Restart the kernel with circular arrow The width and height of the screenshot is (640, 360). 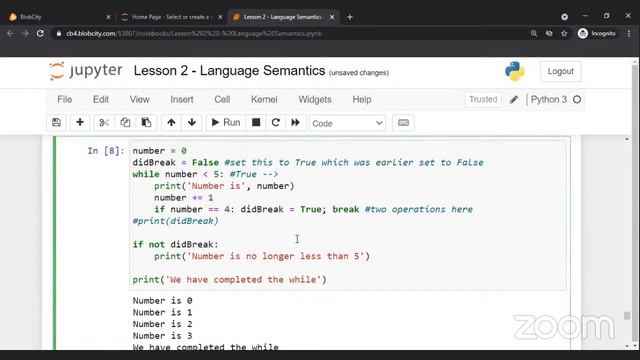[276, 122]
